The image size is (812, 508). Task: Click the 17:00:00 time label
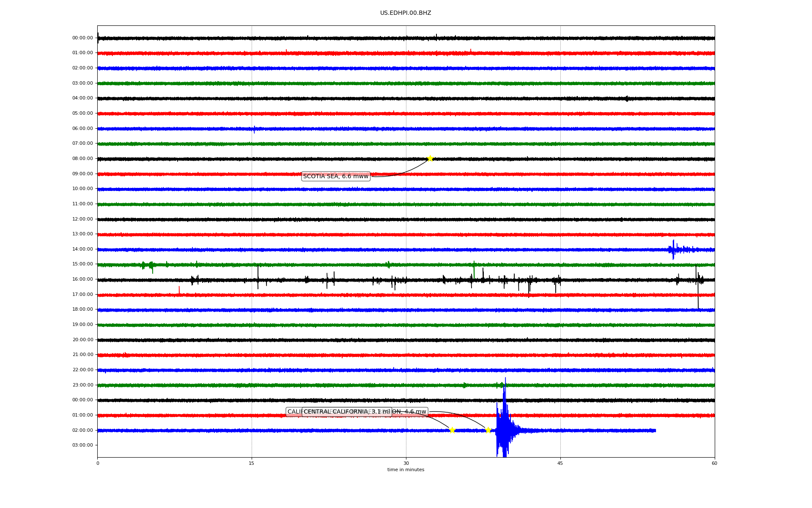click(82, 295)
